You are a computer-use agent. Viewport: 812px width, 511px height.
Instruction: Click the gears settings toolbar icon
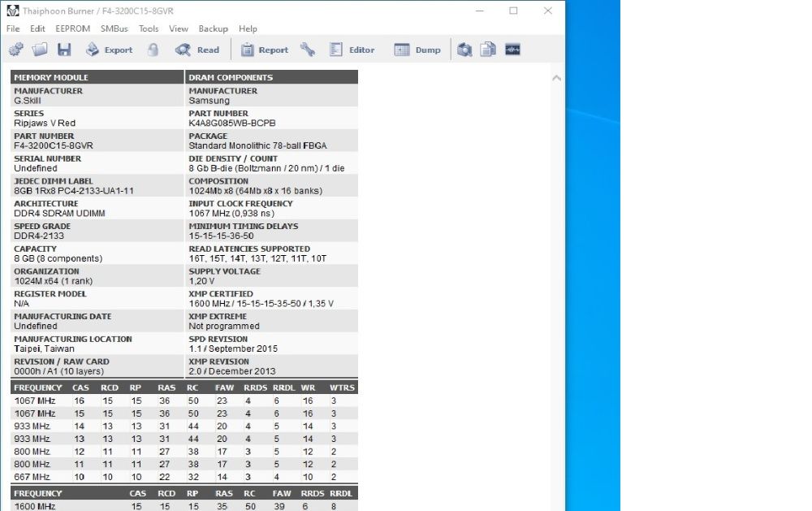tap(16, 50)
